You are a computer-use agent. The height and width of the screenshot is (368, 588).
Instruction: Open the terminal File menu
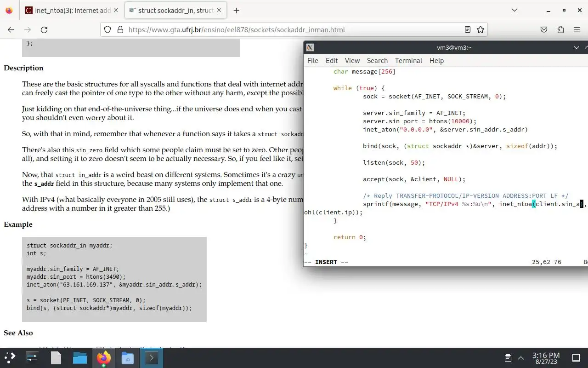(312, 61)
